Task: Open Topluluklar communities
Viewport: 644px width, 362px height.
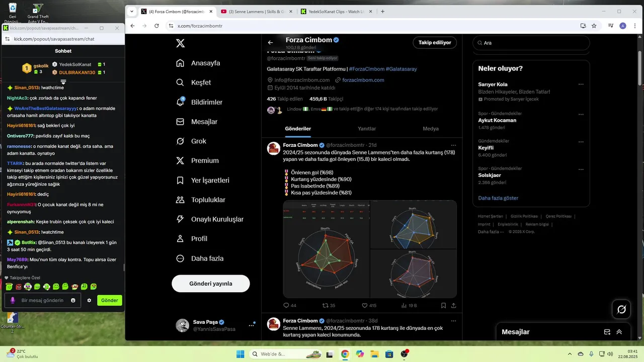Action: click(x=201, y=200)
